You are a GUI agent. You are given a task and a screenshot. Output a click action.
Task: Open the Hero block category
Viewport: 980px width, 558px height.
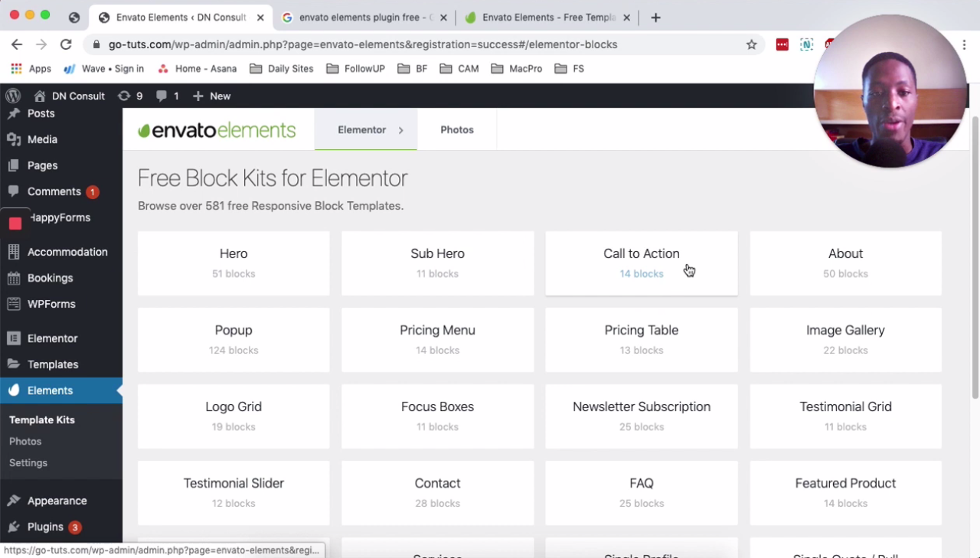coord(234,263)
